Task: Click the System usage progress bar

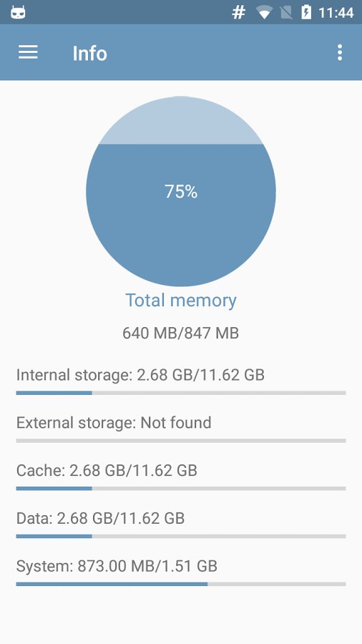Action: click(181, 584)
